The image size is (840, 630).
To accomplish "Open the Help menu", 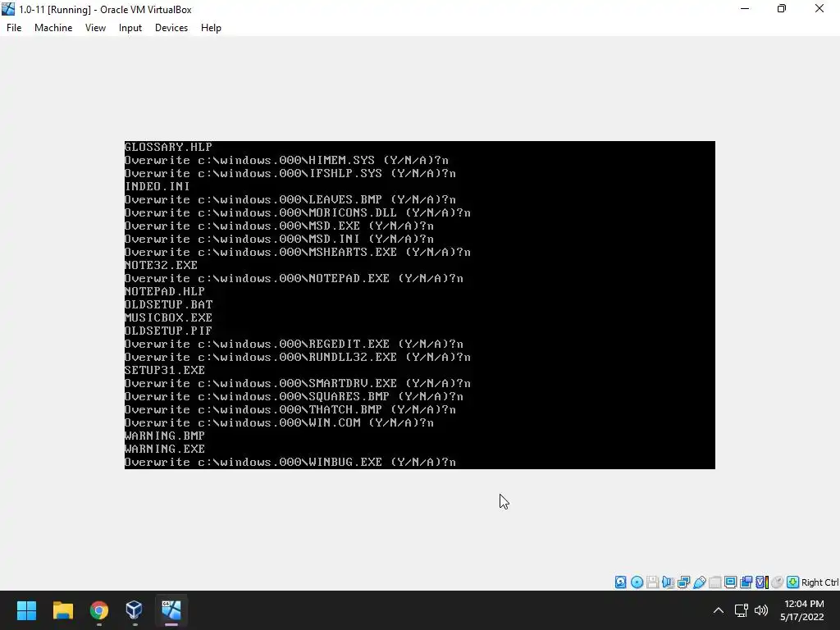I will tap(211, 28).
